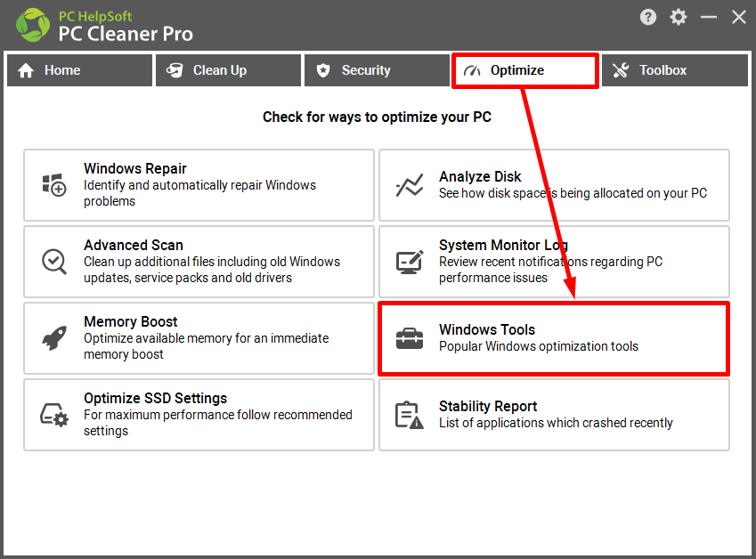Open Analyze Disk title
This screenshot has height=559, width=756.
pyautogui.click(x=480, y=177)
